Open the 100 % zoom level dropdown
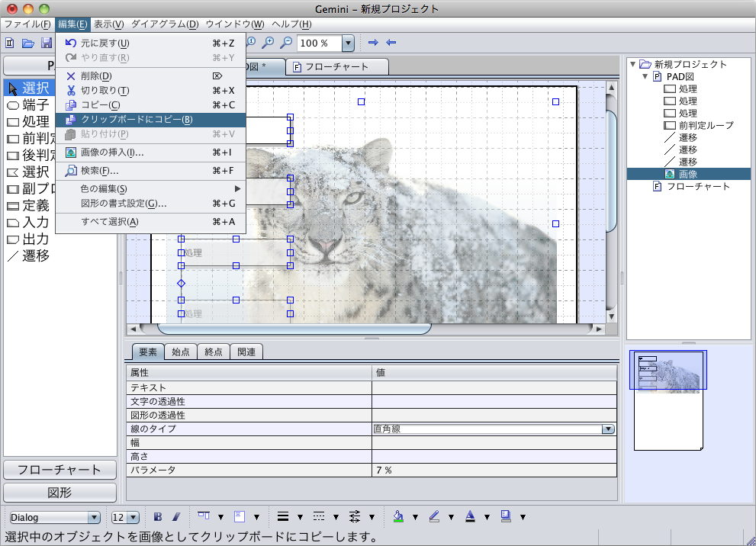This screenshot has width=756, height=546. click(348, 43)
